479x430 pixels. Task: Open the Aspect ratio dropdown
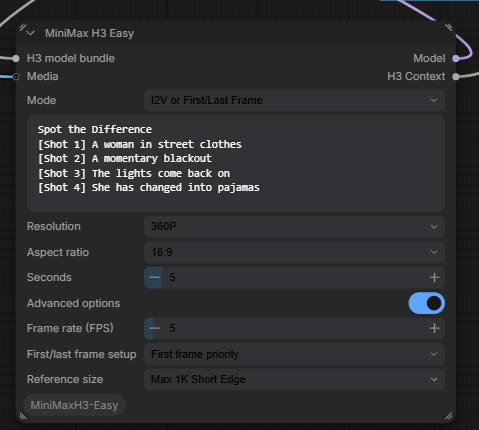294,252
